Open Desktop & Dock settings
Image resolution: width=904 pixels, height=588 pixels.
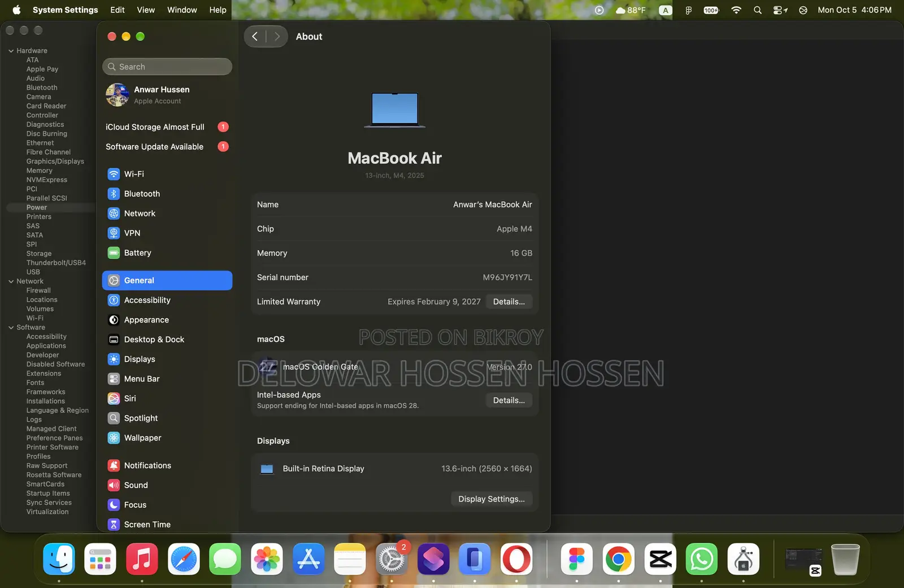tap(167, 339)
